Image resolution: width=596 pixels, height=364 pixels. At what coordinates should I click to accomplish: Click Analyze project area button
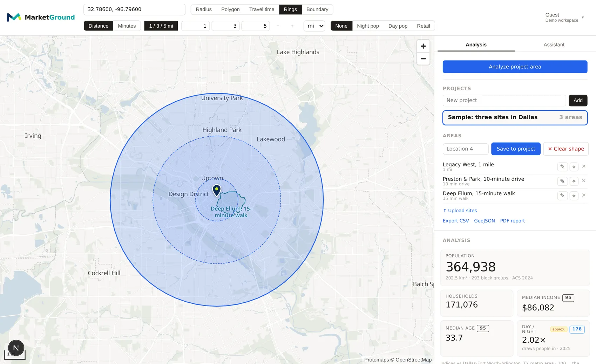coord(515,67)
